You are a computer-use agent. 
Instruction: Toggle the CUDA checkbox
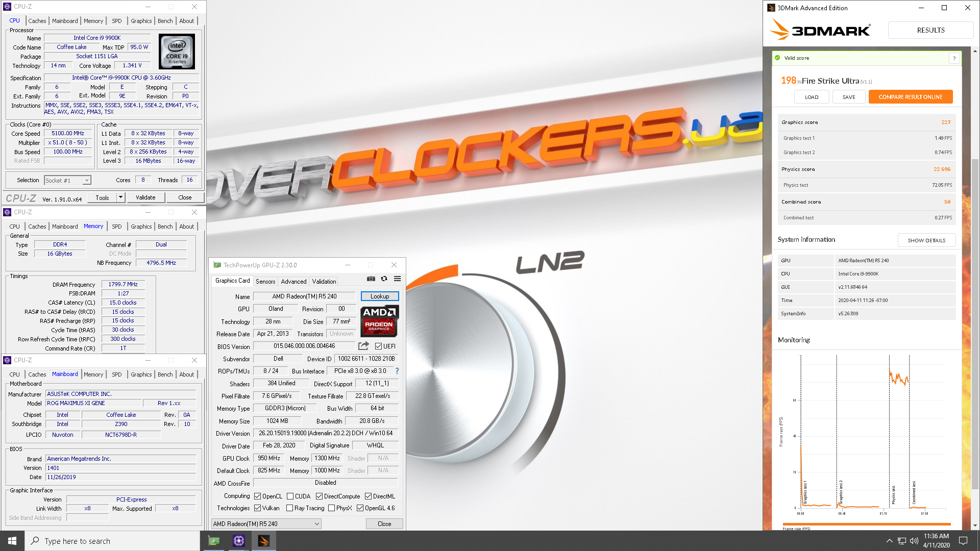pyautogui.click(x=290, y=496)
